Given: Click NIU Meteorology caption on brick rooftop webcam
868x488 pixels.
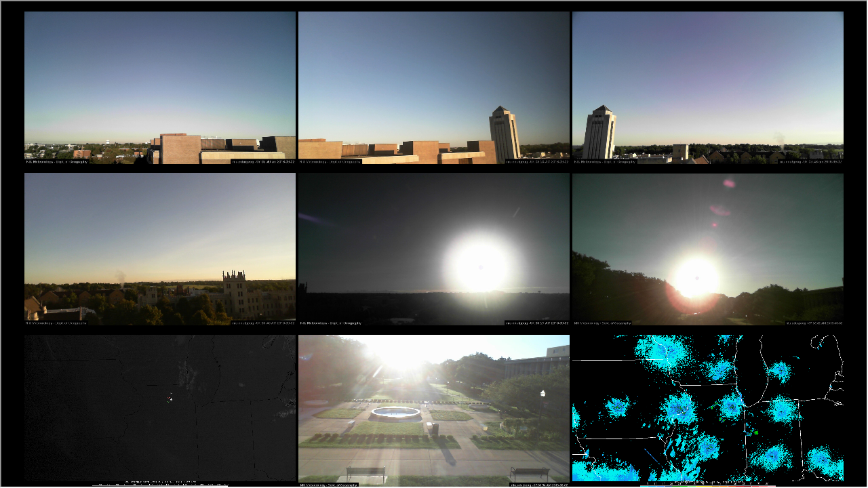Looking at the screenshot, I should tap(57, 161).
